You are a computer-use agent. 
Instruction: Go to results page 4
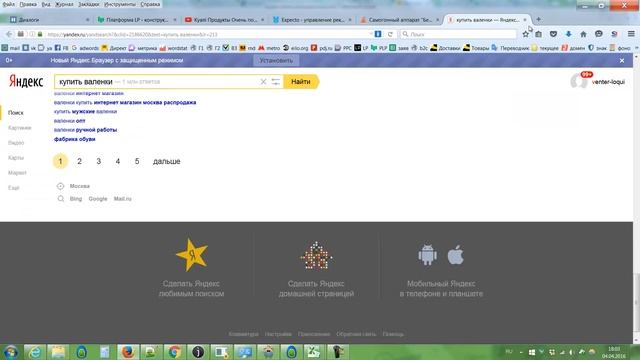pyautogui.click(x=118, y=161)
